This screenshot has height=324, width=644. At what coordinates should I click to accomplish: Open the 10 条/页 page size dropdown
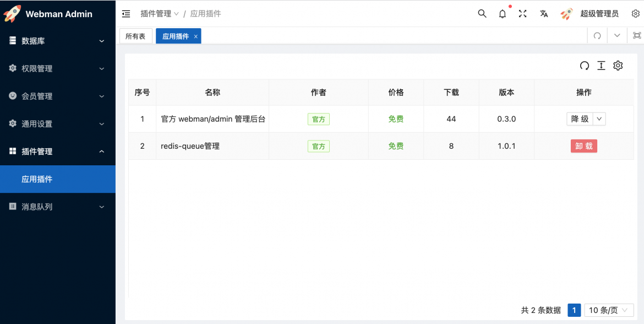point(609,310)
